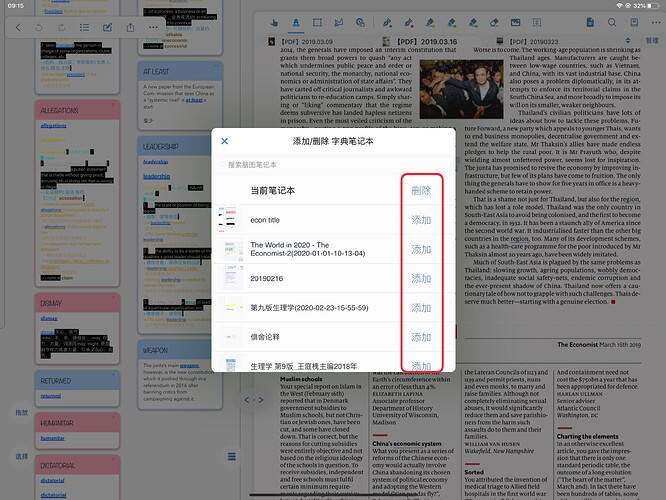Switch to outline list view
This screenshot has height=500, width=666.
pyautogui.click(x=85, y=28)
